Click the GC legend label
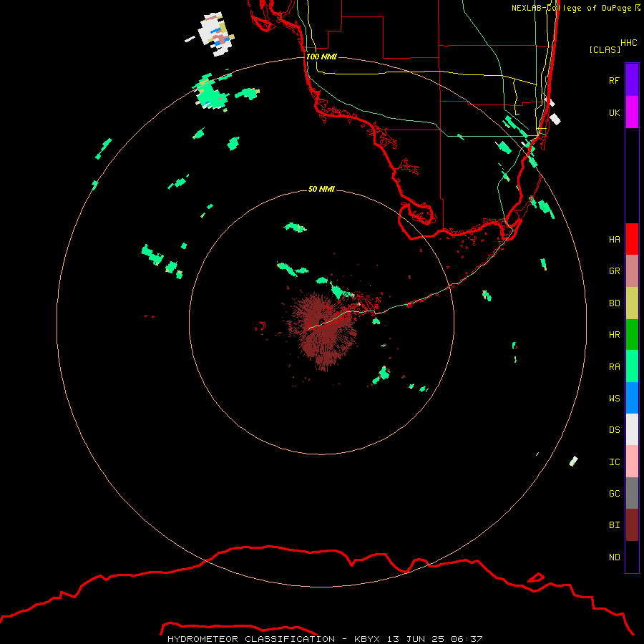This screenshot has width=644, height=644. click(x=615, y=494)
